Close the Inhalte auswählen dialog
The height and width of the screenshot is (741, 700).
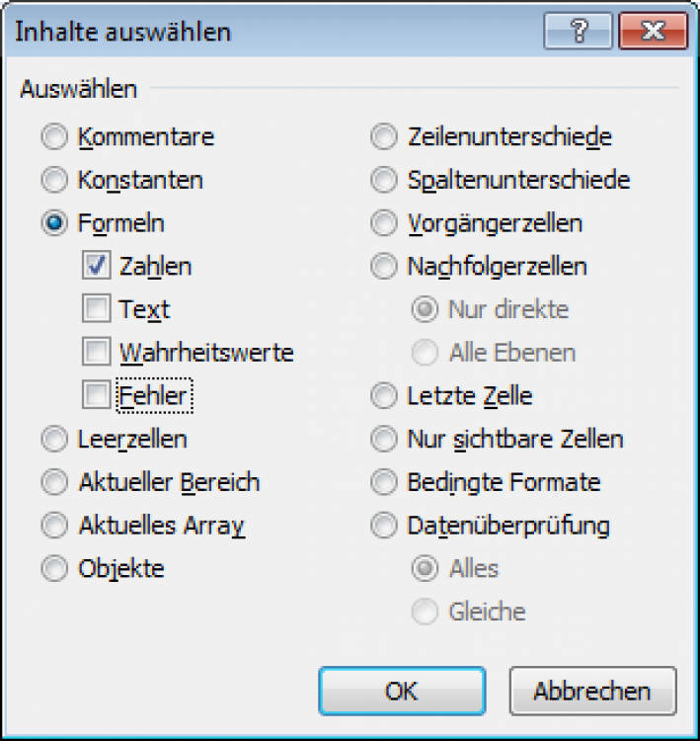(653, 32)
